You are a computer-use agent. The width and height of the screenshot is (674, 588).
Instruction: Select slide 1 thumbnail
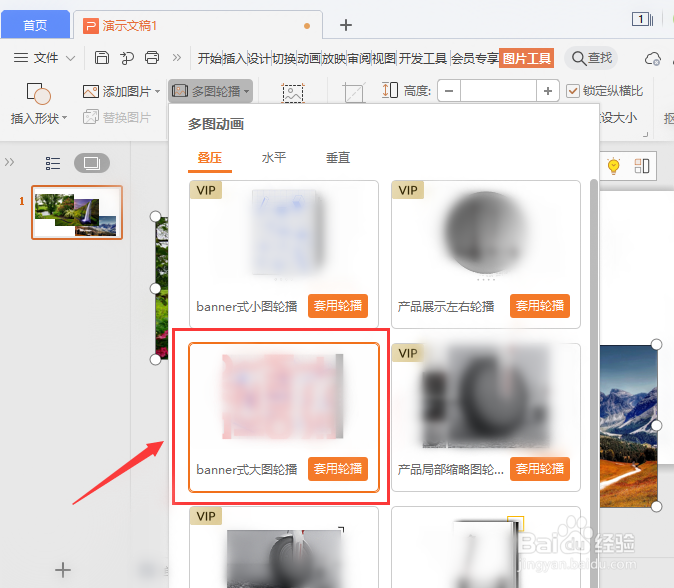click(x=77, y=212)
